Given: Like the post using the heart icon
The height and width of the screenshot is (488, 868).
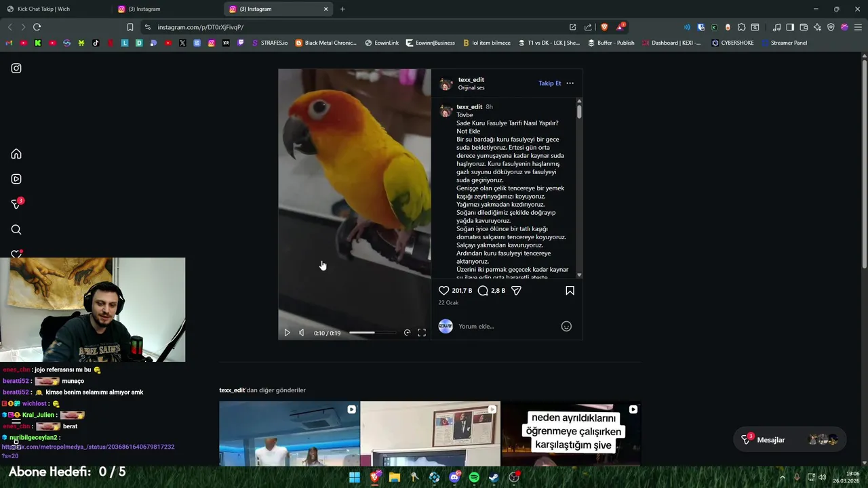Looking at the screenshot, I should click(x=444, y=290).
